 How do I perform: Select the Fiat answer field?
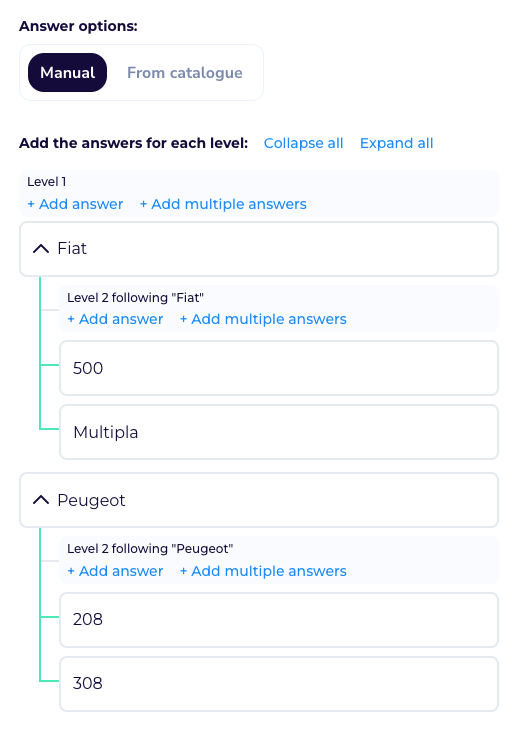pyautogui.click(x=259, y=249)
